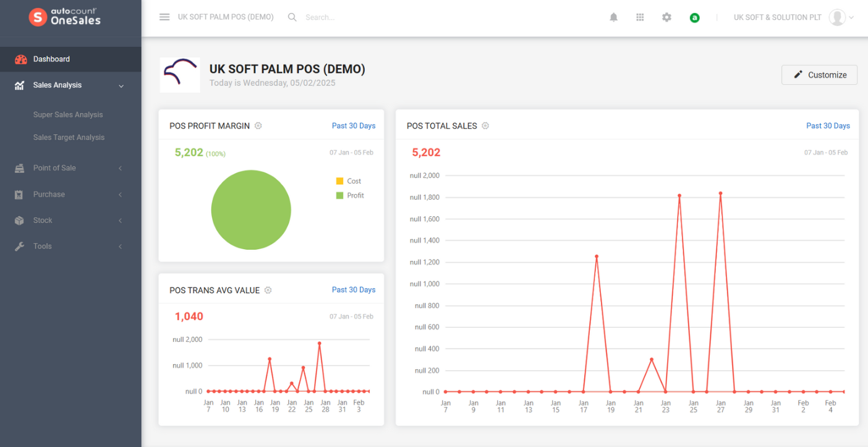Viewport: 868px width, 447px height.
Task: Open the notifications bell
Action: [x=613, y=17]
